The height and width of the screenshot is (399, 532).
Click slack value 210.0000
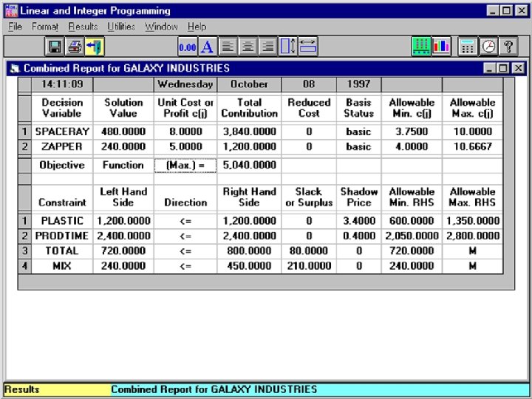(x=309, y=266)
